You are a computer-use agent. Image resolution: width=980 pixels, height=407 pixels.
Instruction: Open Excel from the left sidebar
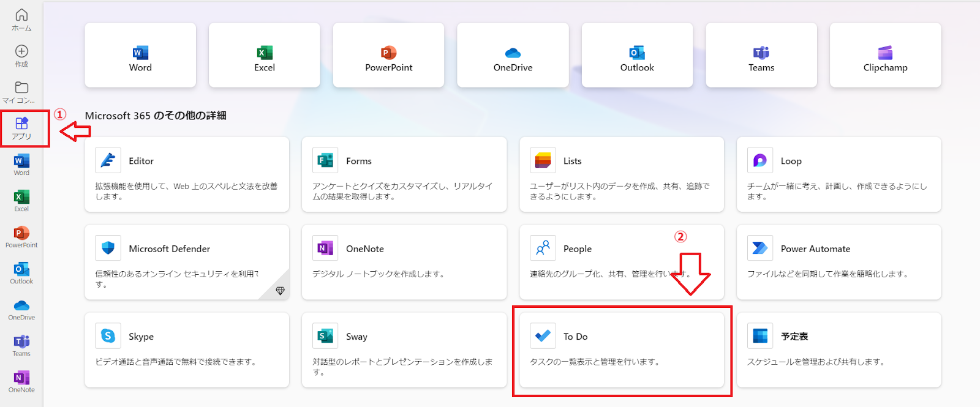(21, 201)
